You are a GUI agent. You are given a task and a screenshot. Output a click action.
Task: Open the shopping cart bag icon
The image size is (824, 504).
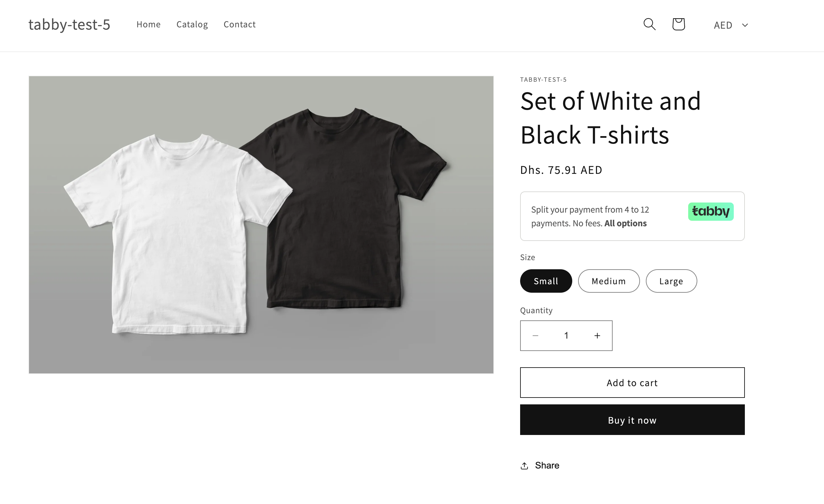(678, 24)
